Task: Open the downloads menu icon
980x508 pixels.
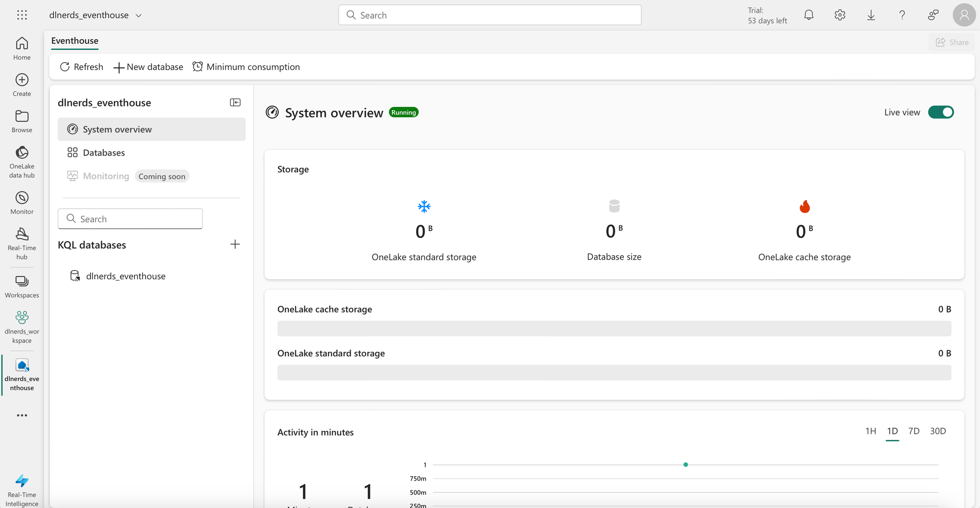Action: [x=871, y=15]
